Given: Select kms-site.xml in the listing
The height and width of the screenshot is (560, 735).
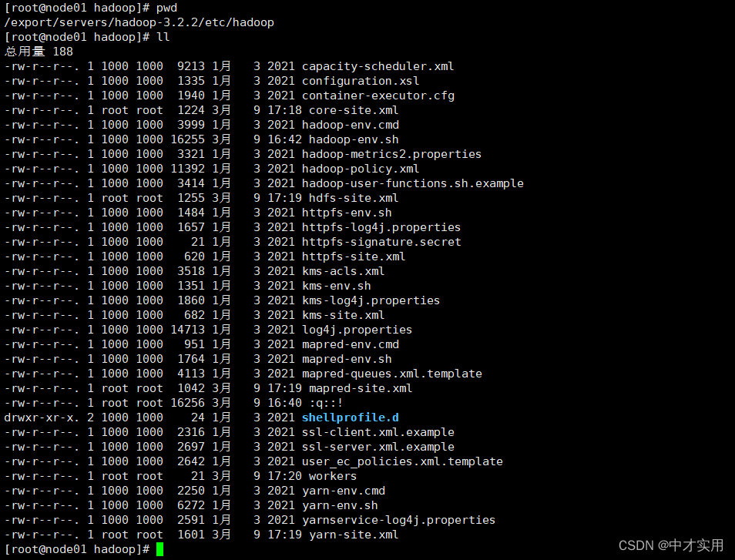Looking at the screenshot, I should click(x=344, y=315).
